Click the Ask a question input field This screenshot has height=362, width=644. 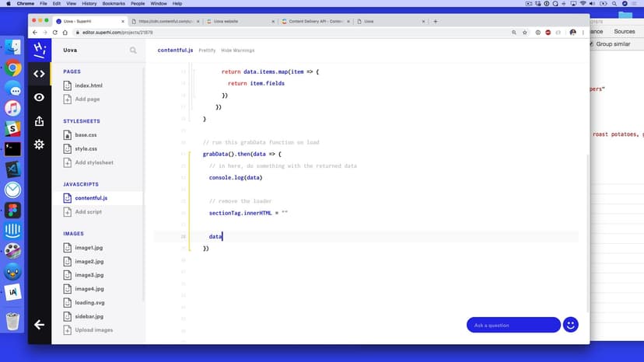[x=513, y=325]
